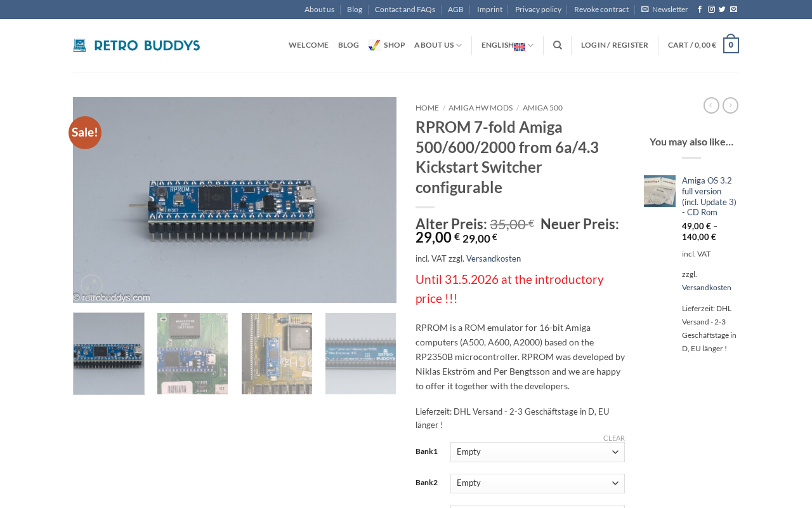Open the Shop menu item
The image size is (812, 508).
pos(386,45)
